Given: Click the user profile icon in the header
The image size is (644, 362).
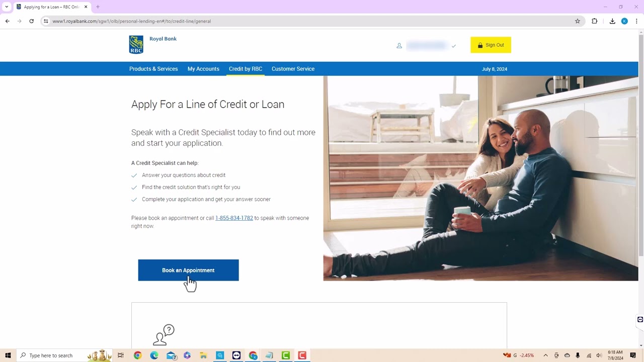Looking at the screenshot, I should [399, 45].
